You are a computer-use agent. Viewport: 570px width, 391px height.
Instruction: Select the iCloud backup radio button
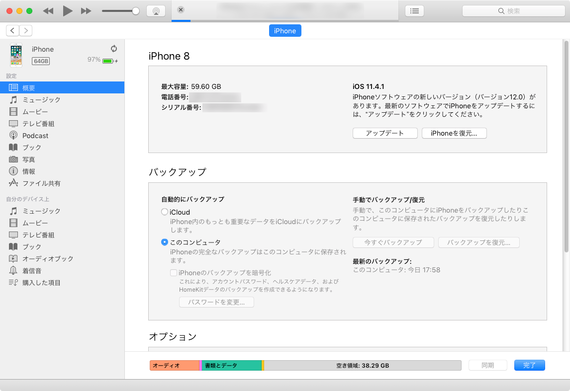[x=165, y=212]
